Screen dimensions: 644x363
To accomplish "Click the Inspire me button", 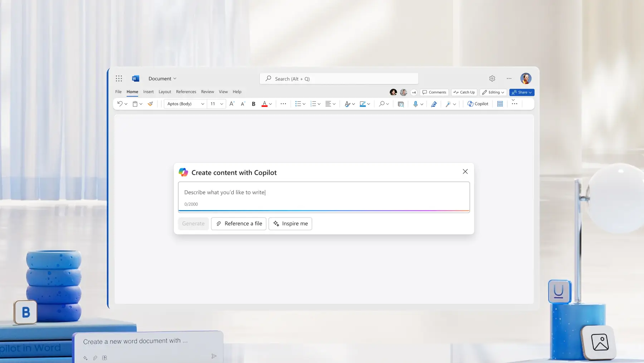I will coord(290,223).
